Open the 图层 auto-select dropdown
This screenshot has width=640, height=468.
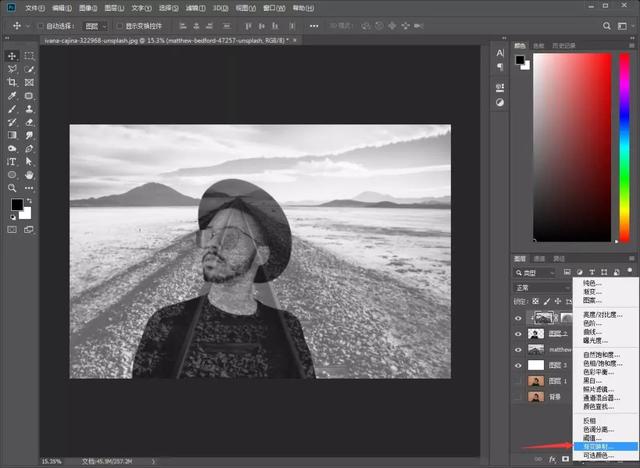[x=95, y=26]
